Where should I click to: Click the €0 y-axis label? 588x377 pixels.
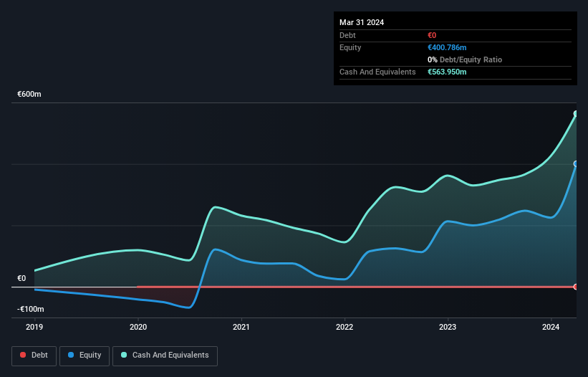pos(21,278)
